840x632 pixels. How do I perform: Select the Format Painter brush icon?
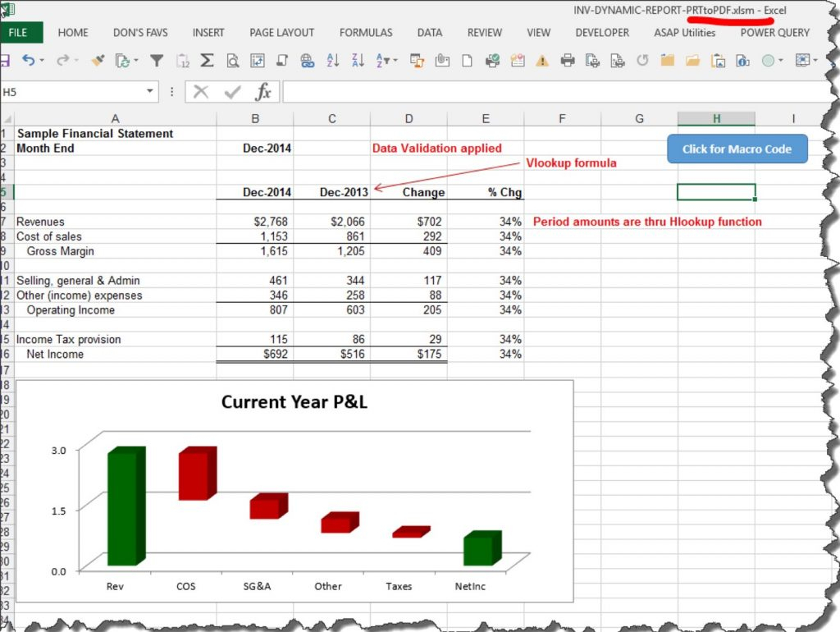98,60
